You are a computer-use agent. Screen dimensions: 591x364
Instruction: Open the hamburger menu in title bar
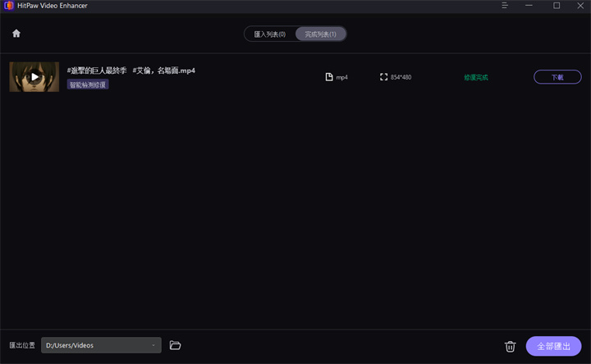(x=505, y=6)
